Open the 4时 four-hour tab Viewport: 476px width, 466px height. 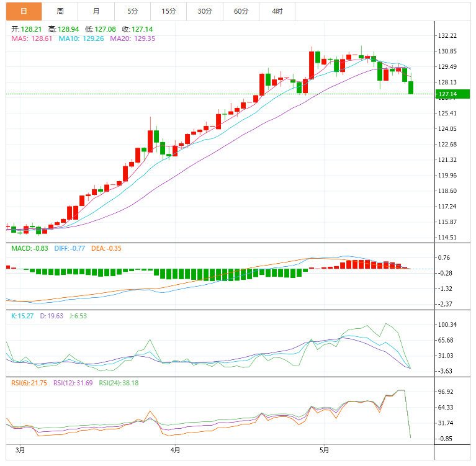[277, 11]
